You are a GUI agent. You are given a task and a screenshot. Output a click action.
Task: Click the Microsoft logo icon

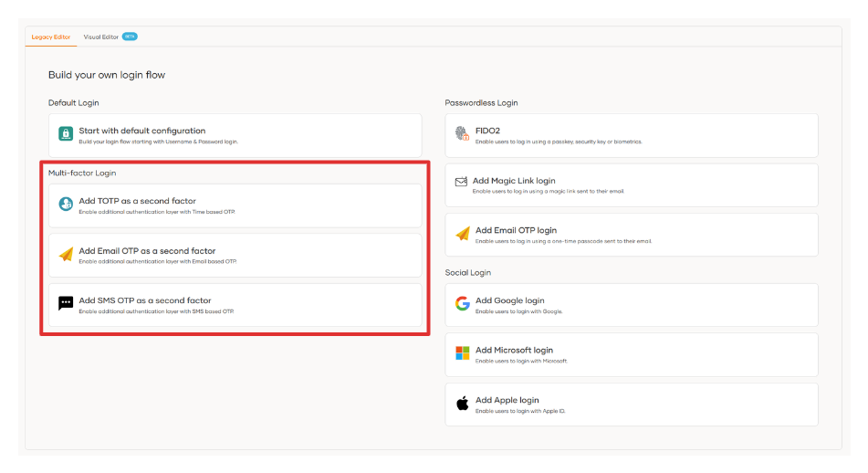(x=462, y=352)
